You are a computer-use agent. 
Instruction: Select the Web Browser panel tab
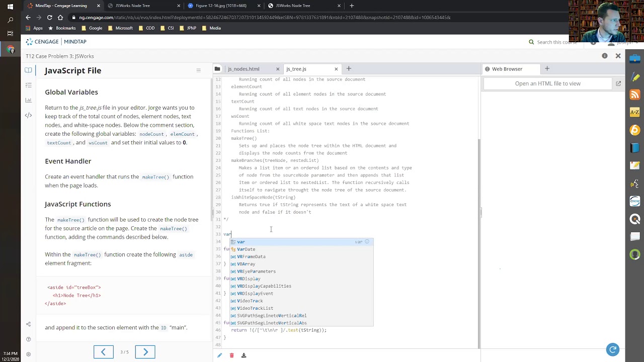tap(507, 69)
